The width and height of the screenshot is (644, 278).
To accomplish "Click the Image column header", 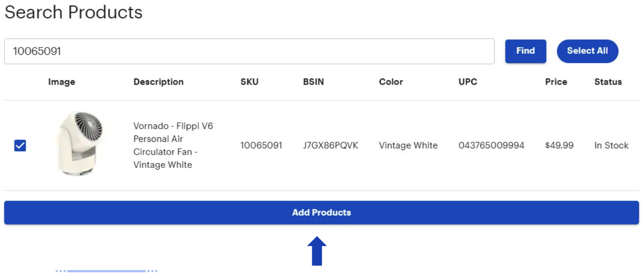I will (x=62, y=82).
